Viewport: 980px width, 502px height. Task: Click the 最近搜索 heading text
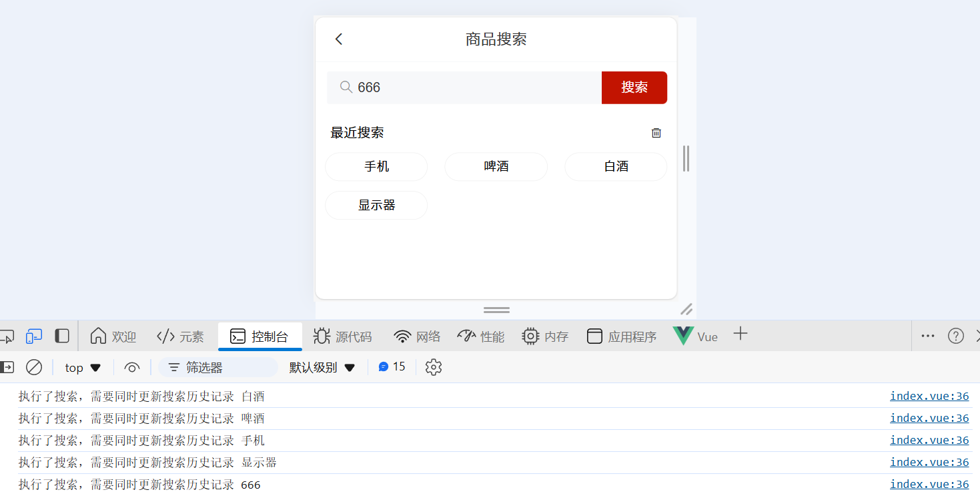point(357,133)
